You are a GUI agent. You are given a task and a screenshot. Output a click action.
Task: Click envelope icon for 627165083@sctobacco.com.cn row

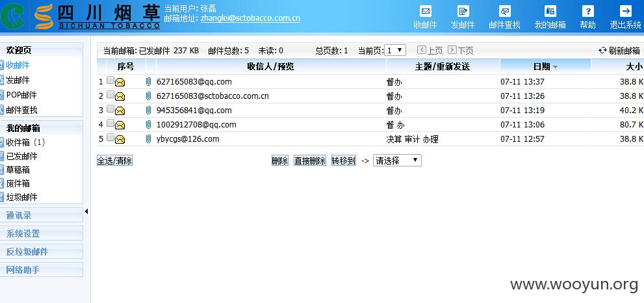pyautogui.click(x=120, y=97)
